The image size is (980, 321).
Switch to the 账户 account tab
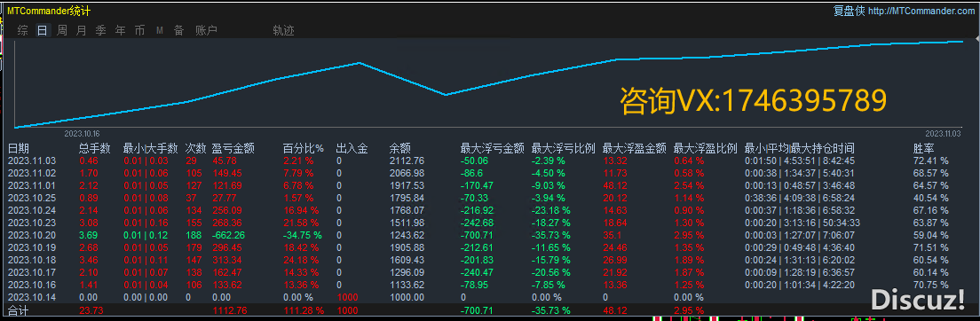point(206,30)
